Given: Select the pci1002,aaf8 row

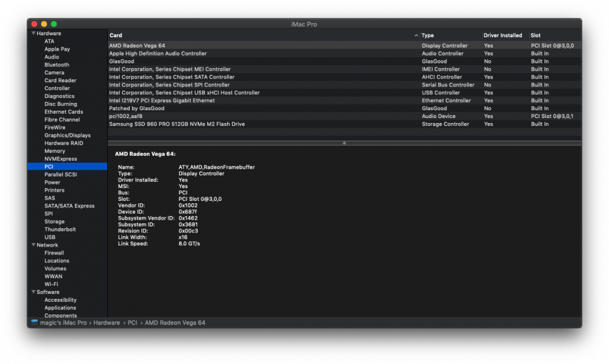Looking at the screenshot, I should [x=344, y=116].
